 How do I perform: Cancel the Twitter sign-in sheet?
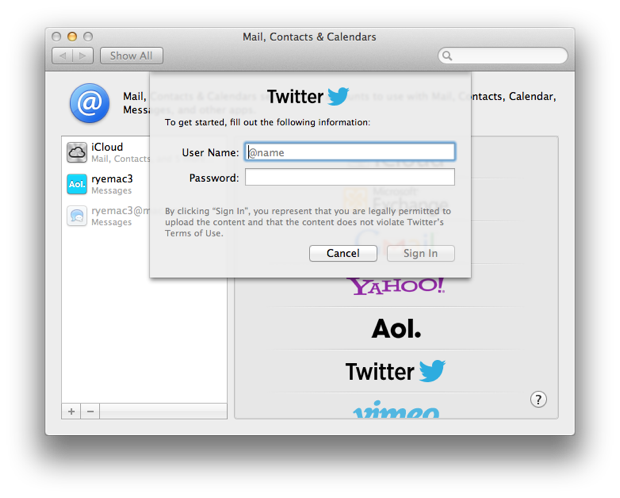point(343,253)
